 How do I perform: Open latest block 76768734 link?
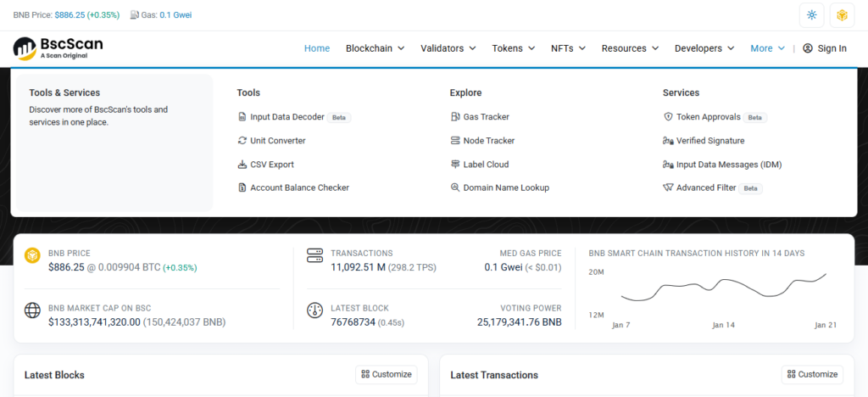(x=353, y=322)
